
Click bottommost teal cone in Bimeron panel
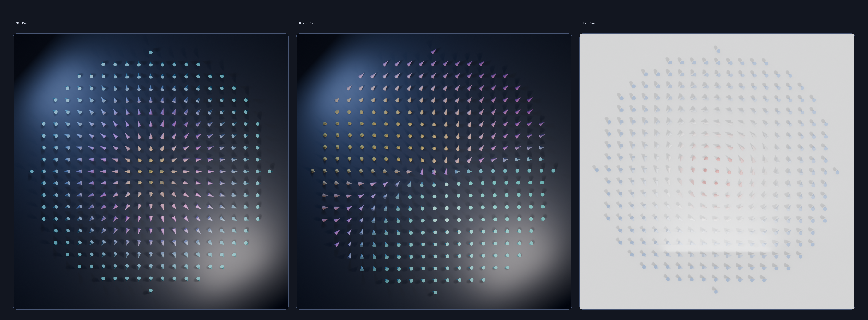(435, 292)
